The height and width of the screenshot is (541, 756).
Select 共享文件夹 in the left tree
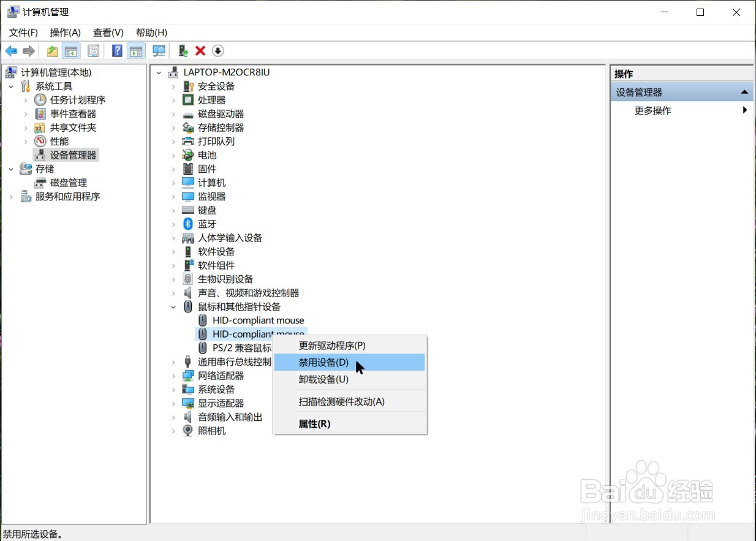tap(73, 127)
